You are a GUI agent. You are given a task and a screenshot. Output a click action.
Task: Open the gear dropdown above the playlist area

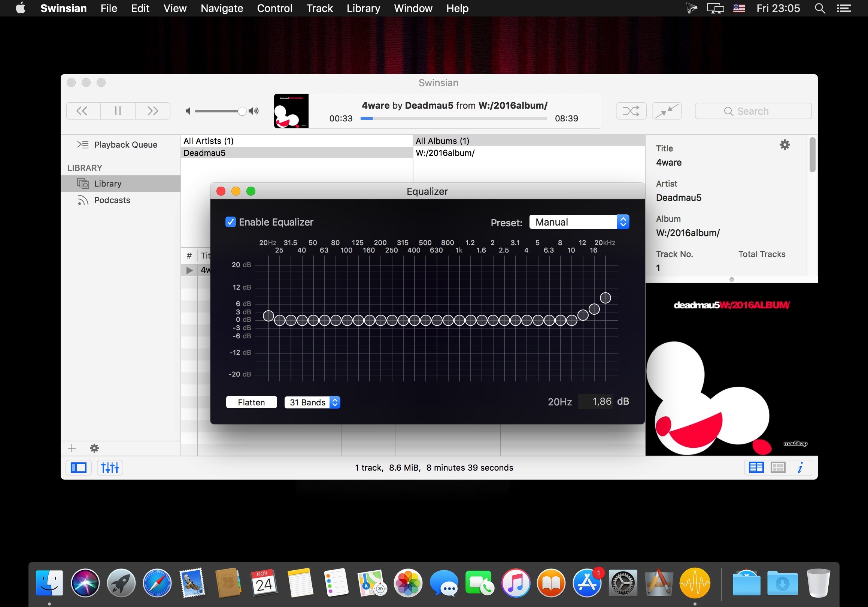click(x=94, y=448)
